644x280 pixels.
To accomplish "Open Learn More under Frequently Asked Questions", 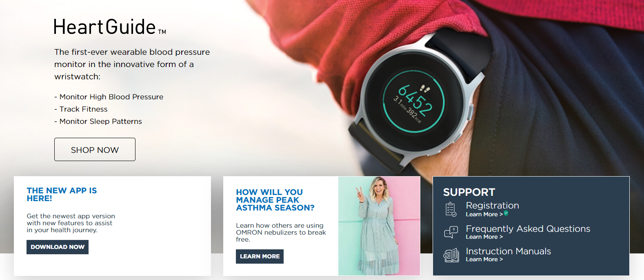I will pyautogui.click(x=484, y=237).
